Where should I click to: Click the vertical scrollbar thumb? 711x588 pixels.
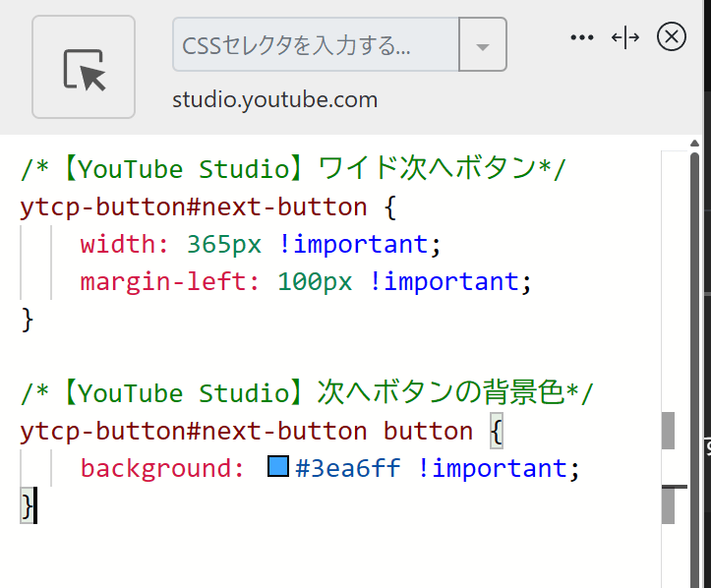(694, 370)
